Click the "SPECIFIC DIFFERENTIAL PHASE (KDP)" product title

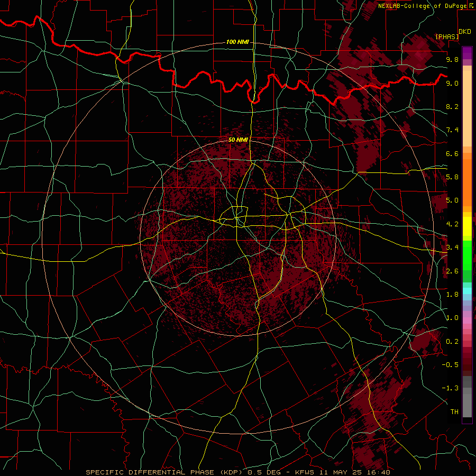[166, 472]
